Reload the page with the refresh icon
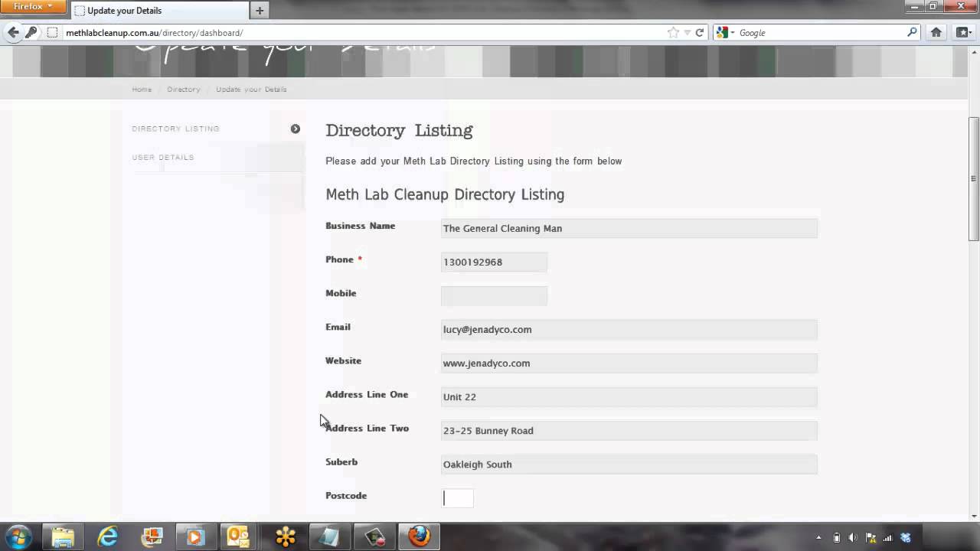980x551 pixels. 700,33
